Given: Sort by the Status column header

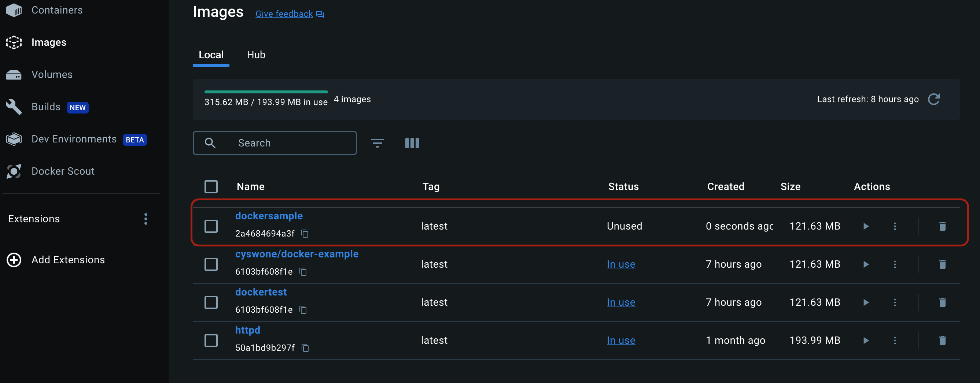Looking at the screenshot, I should [623, 187].
